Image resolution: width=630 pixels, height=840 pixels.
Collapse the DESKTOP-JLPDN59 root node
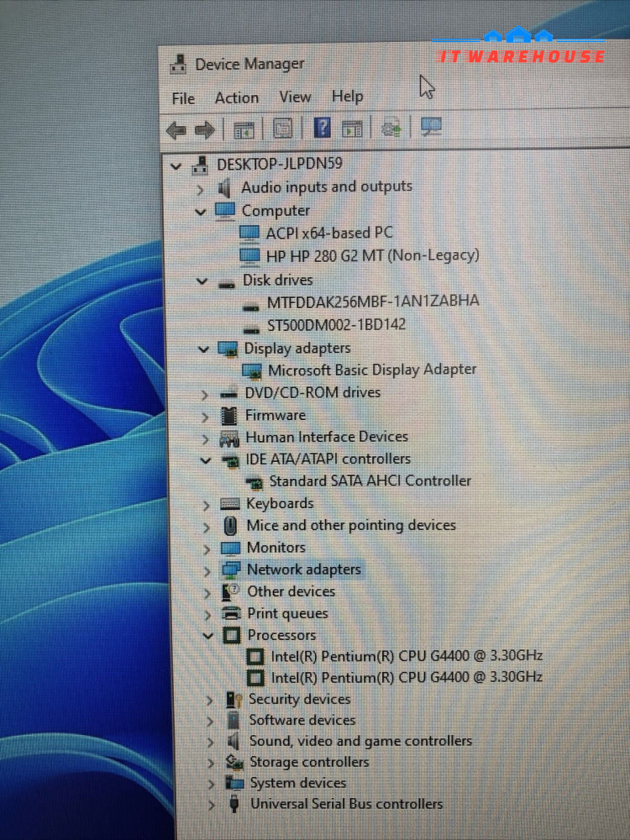coord(176,166)
